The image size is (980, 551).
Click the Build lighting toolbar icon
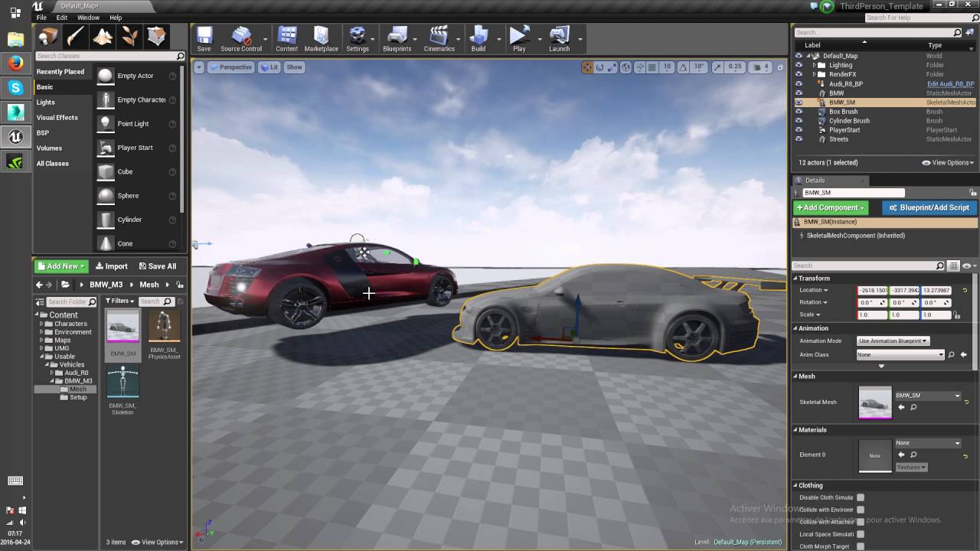click(479, 39)
